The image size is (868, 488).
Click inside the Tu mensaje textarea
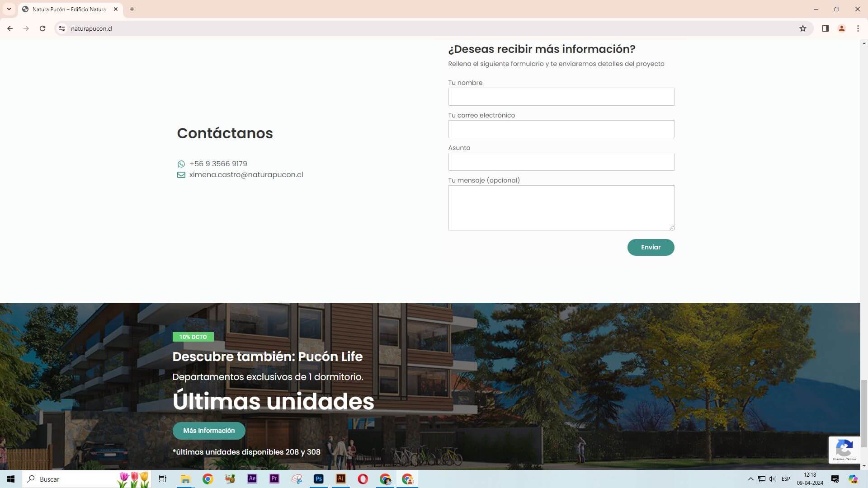click(x=561, y=208)
